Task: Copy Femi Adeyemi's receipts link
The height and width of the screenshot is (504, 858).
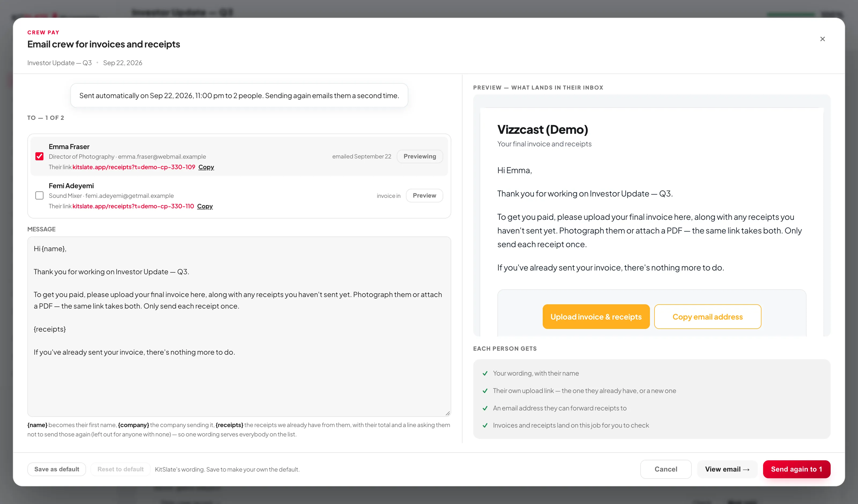Action: (x=205, y=206)
